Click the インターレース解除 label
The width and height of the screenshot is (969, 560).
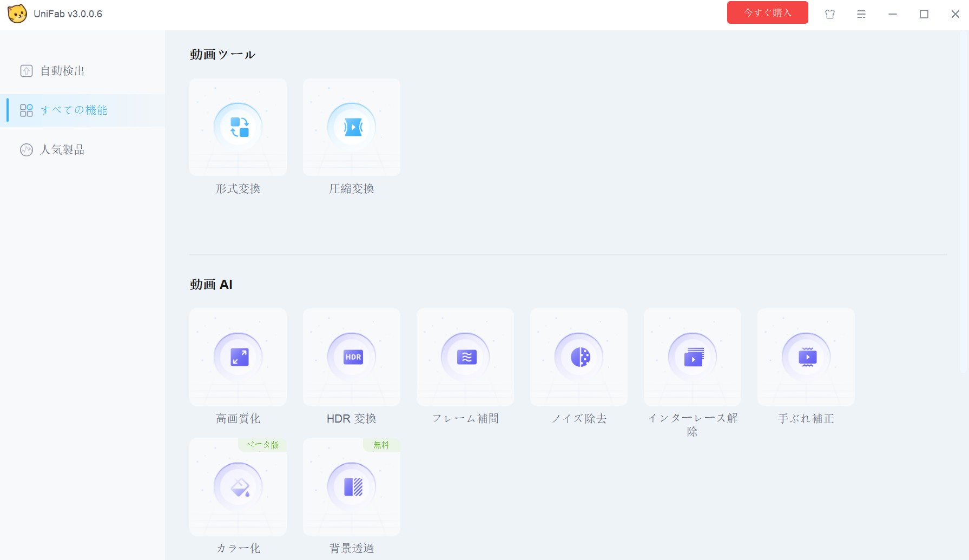point(693,425)
